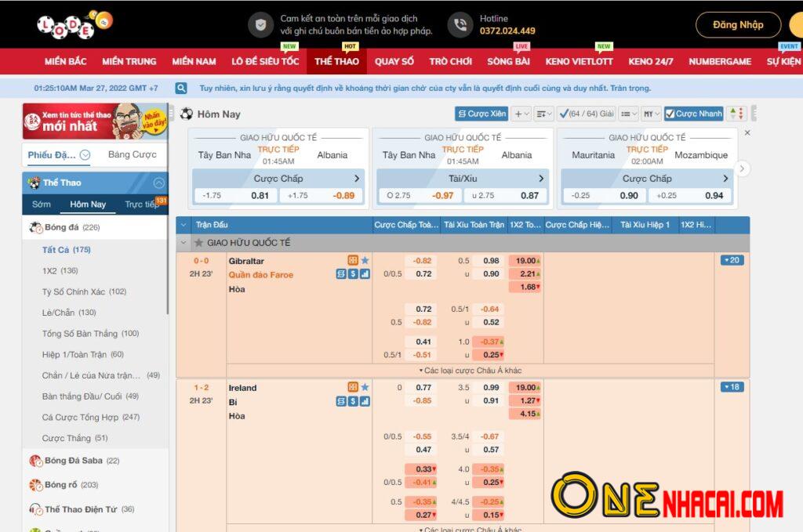Open the list display mode dropdown
803x532 pixels.
click(x=627, y=114)
